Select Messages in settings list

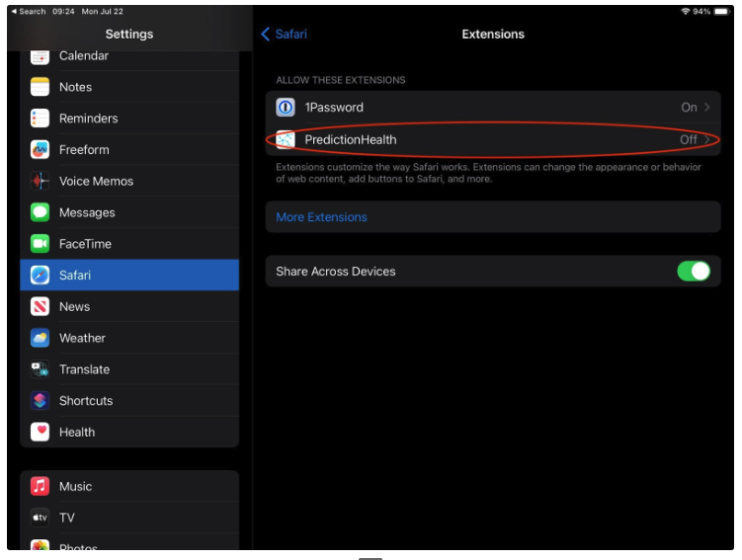(x=129, y=212)
